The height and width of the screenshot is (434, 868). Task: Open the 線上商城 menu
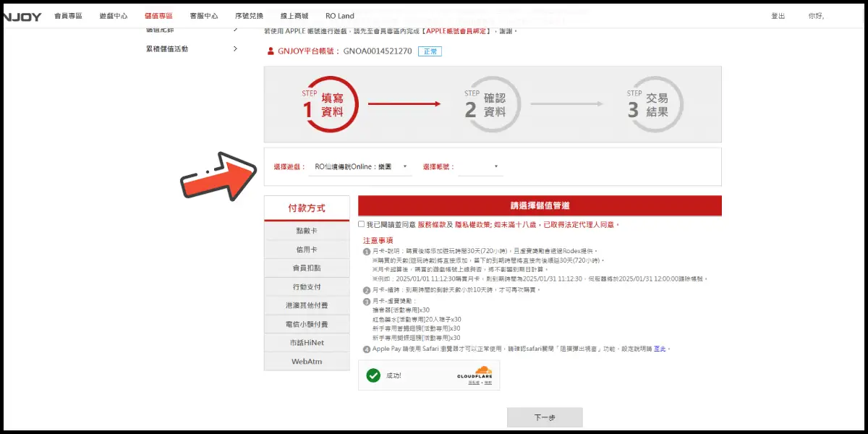click(x=294, y=16)
